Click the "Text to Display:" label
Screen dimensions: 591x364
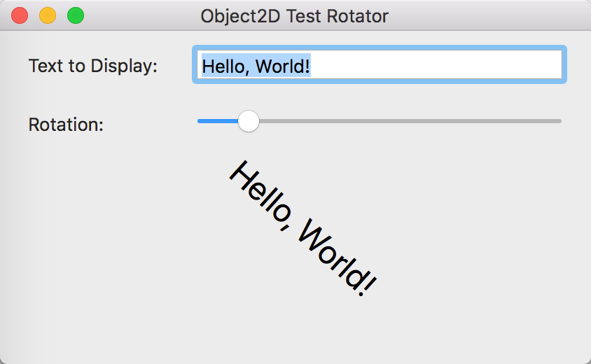click(92, 66)
